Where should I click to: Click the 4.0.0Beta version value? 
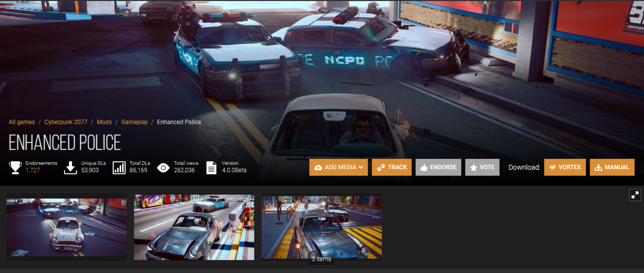(234, 170)
